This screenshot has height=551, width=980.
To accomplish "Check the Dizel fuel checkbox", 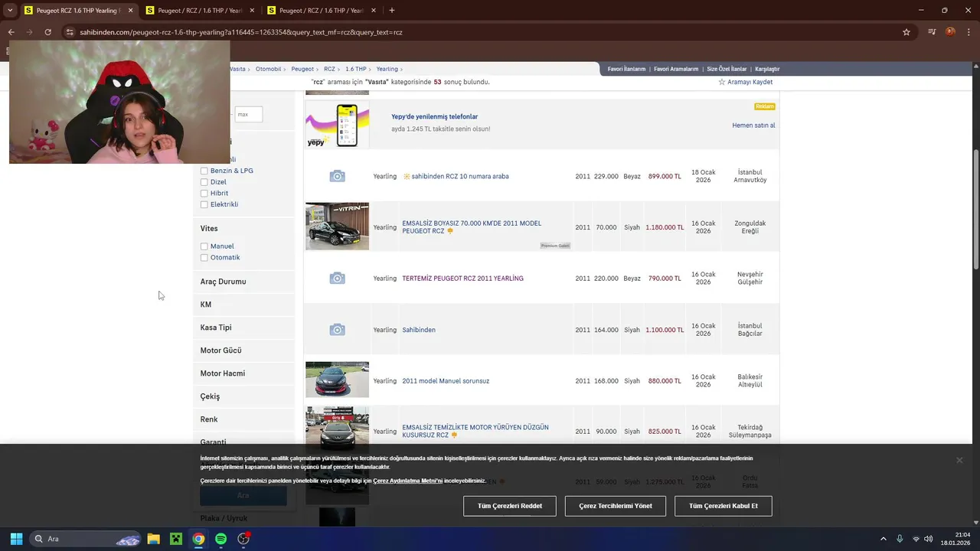I will point(204,182).
